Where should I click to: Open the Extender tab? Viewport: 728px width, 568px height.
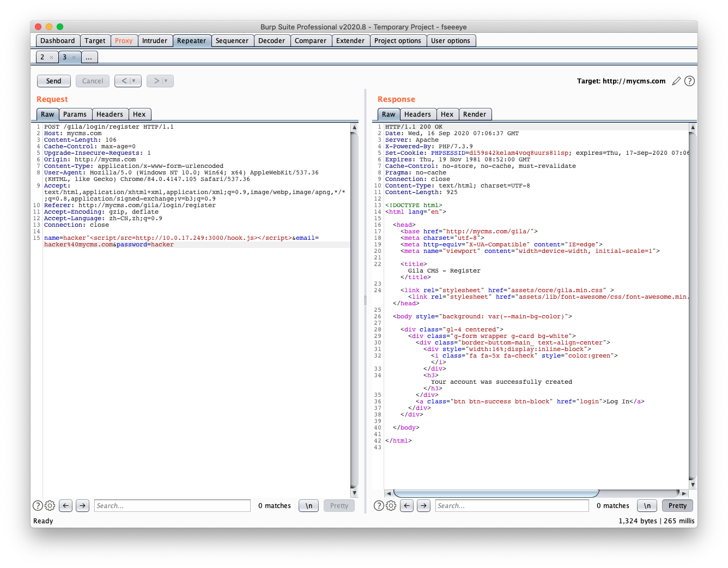point(350,41)
